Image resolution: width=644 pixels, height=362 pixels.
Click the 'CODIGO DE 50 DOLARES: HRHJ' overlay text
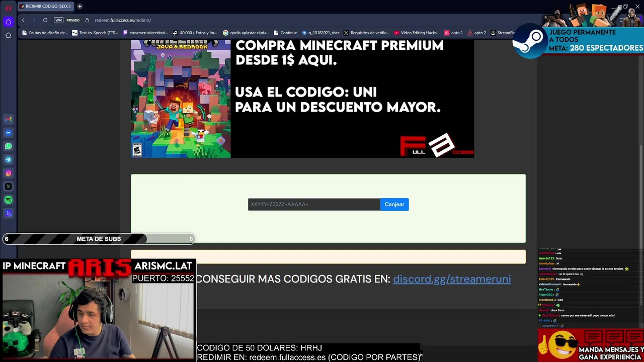(x=259, y=348)
